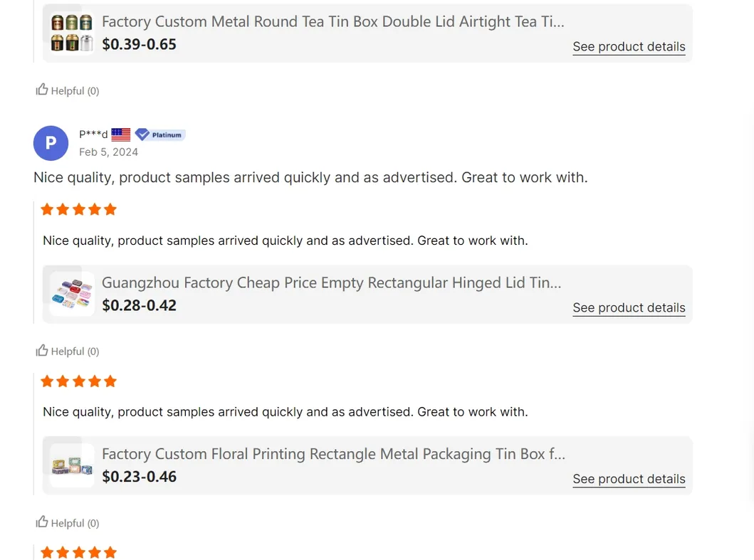Click the blue "P" reviewer avatar
The width and height of the screenshot is (754, 560).
click(x=51, y=143)
